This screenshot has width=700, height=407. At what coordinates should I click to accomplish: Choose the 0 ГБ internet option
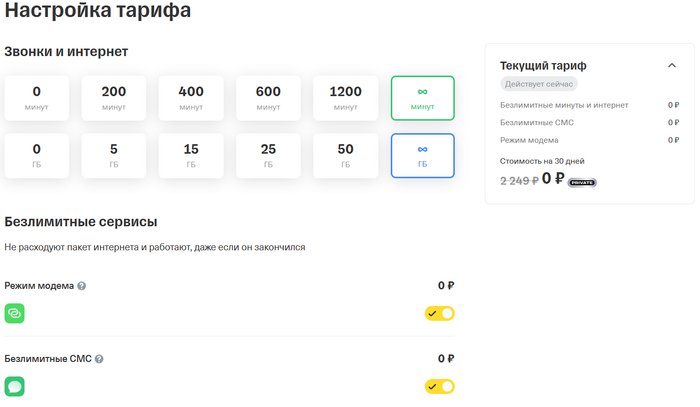36,155
